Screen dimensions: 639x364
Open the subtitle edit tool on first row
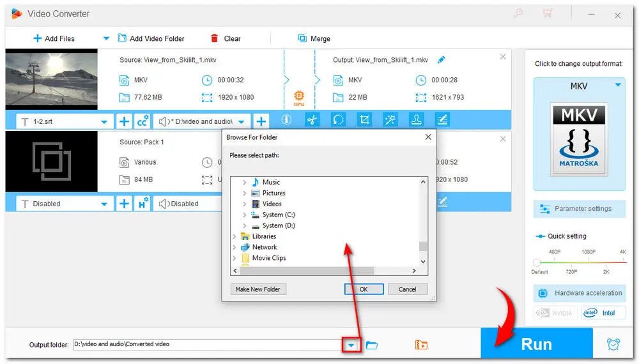[442, 119]
